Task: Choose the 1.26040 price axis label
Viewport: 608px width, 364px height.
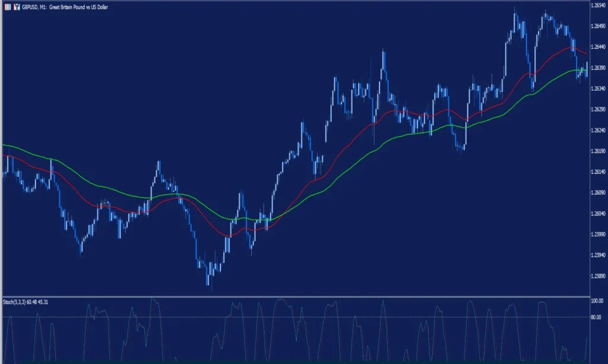Action: 597,214
